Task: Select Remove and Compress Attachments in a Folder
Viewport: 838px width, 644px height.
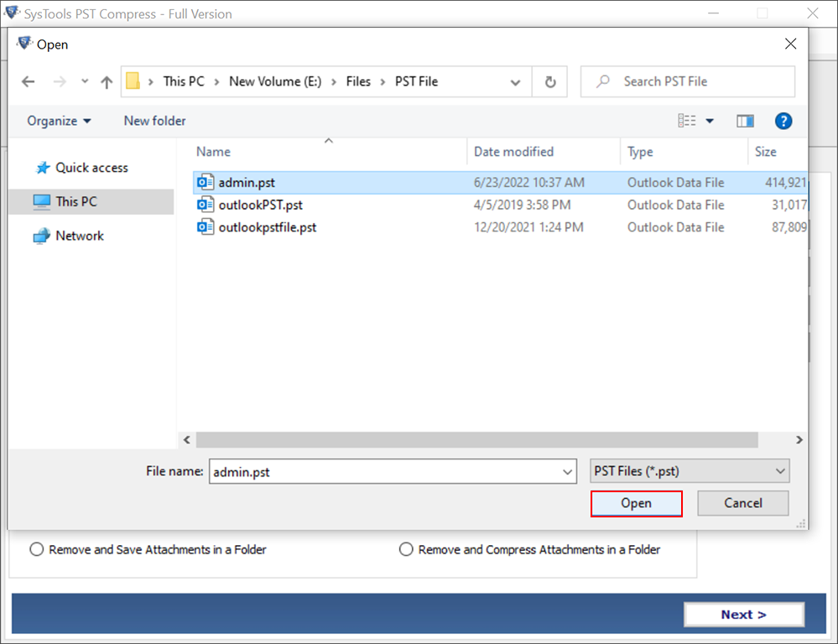Action: pyautogui.click(x=406, y=549)
